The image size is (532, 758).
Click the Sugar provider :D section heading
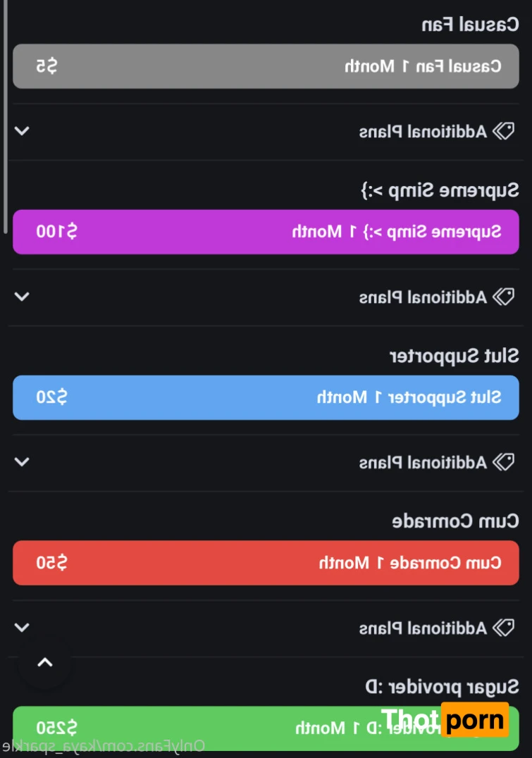coord(441,687)
